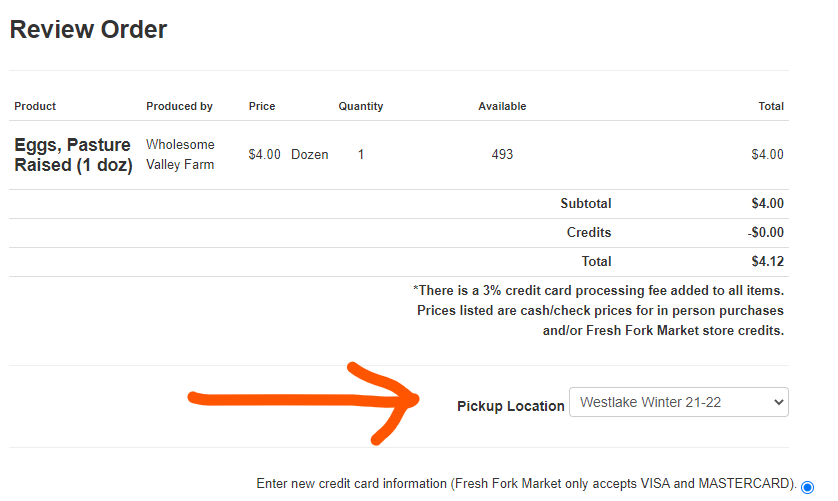838x501 pixels.
Task: Click the quantity value 1 for eggs
Action: [x=361, y=155]
